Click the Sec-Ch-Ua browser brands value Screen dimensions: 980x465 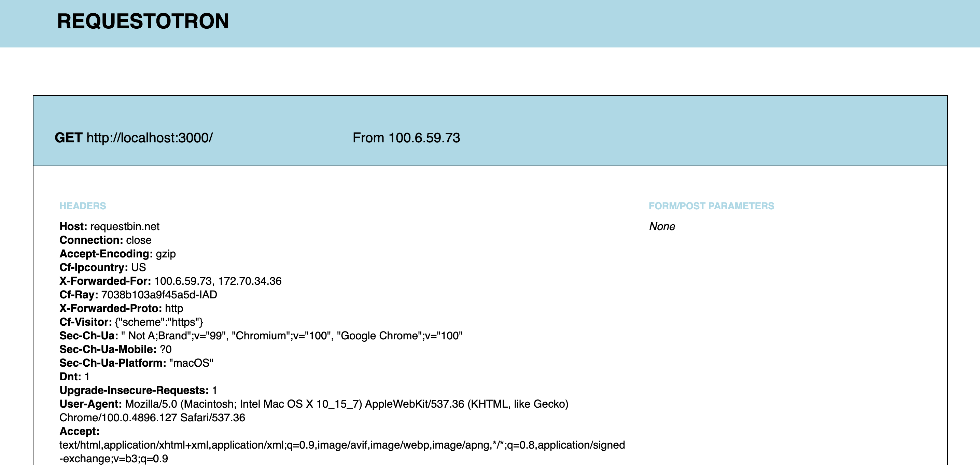click(291, 336)
